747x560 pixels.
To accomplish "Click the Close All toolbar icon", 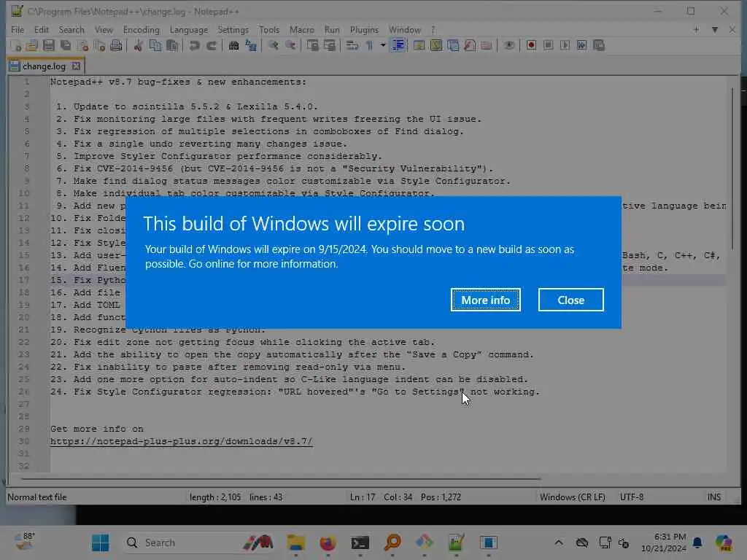I will pyautogui.click(x=99, y=46).
